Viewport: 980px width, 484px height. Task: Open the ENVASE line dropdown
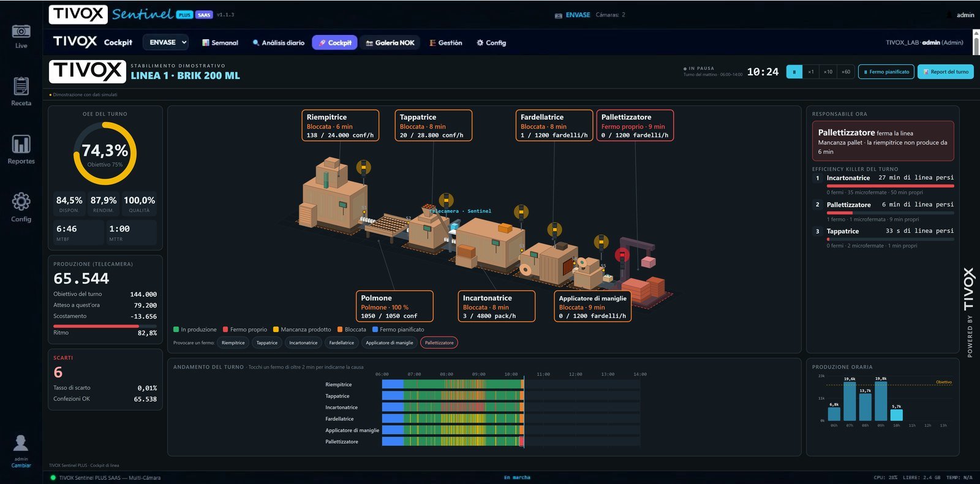[166, 42]
